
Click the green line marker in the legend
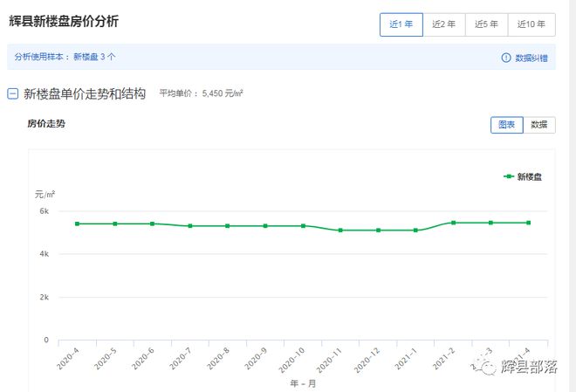509,176
